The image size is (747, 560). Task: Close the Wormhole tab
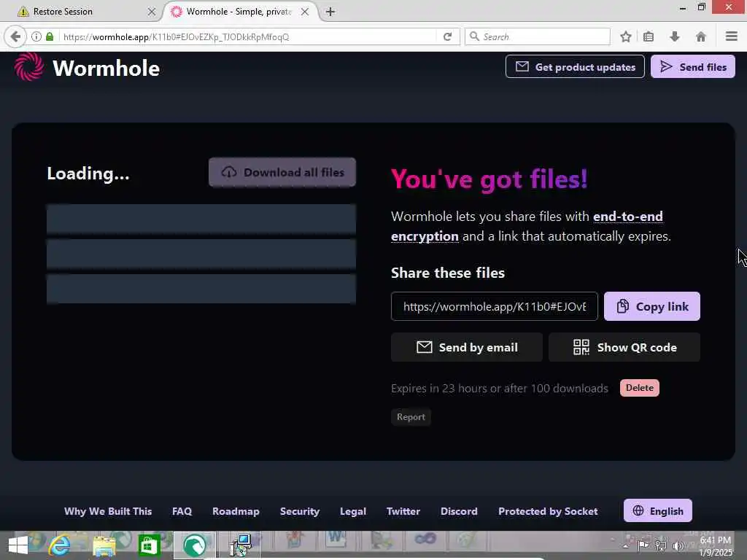[305, 12]
